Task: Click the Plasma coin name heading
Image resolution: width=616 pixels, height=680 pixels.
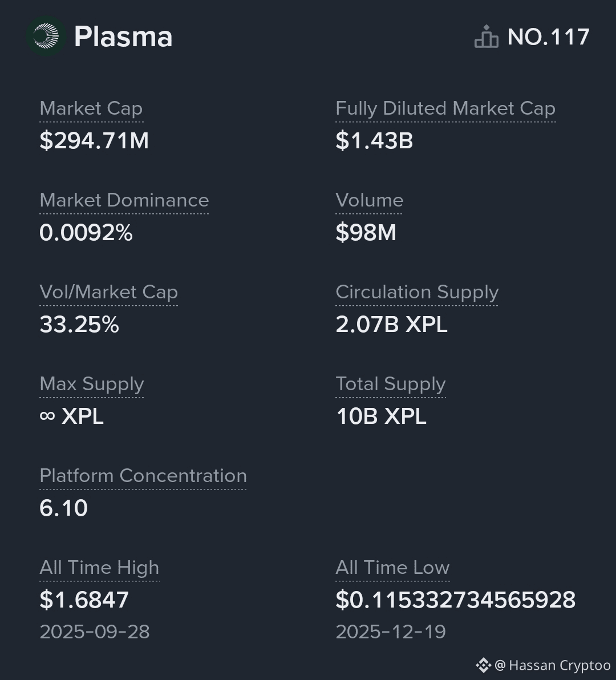Action: [123, 37]
